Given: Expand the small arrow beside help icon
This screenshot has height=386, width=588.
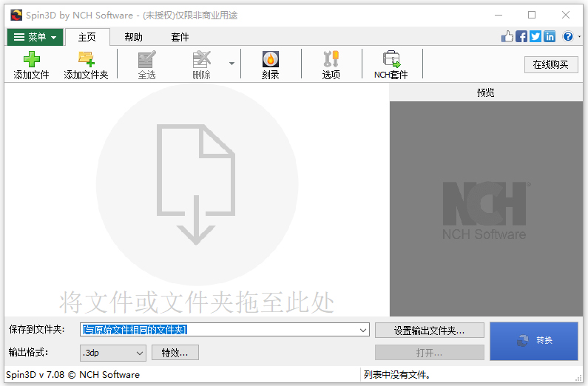Looking at the screenshot, I should click(x=579, y=37).
